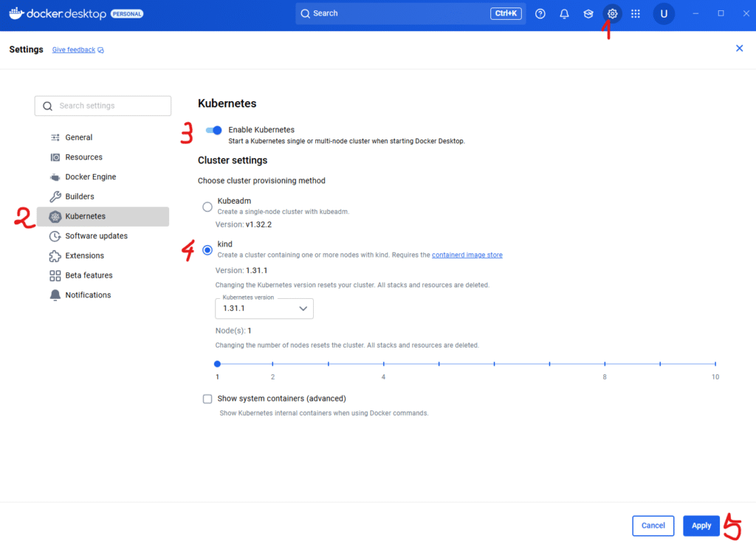Image resolution: width=756 pixels, height=544 pixels.
Task: Click the Search settings input field
Action: [x=103, y=106]
